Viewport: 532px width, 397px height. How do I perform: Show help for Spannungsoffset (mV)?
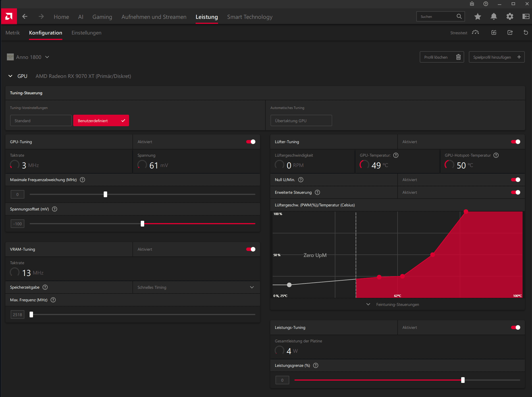(55, 209)
